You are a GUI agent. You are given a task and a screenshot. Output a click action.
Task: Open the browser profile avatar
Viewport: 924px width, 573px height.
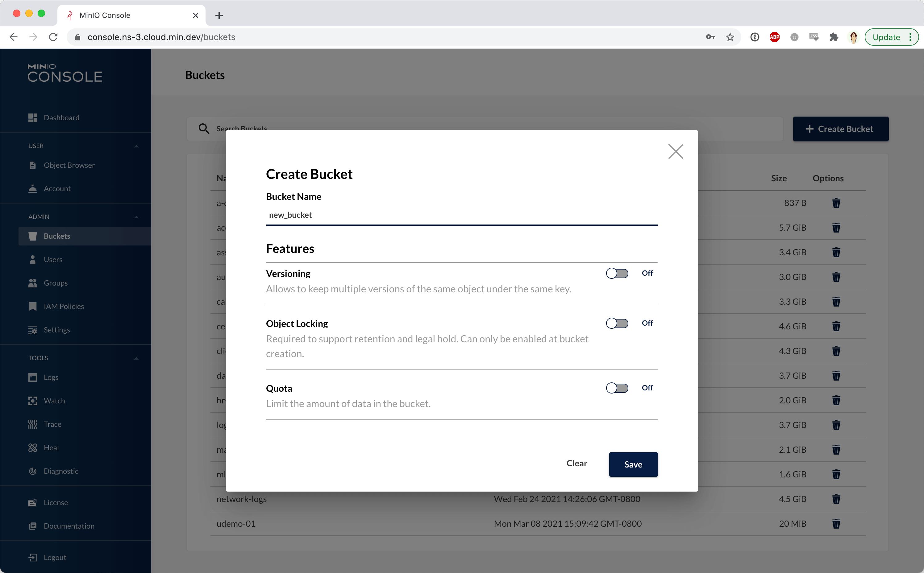point(853,37)
